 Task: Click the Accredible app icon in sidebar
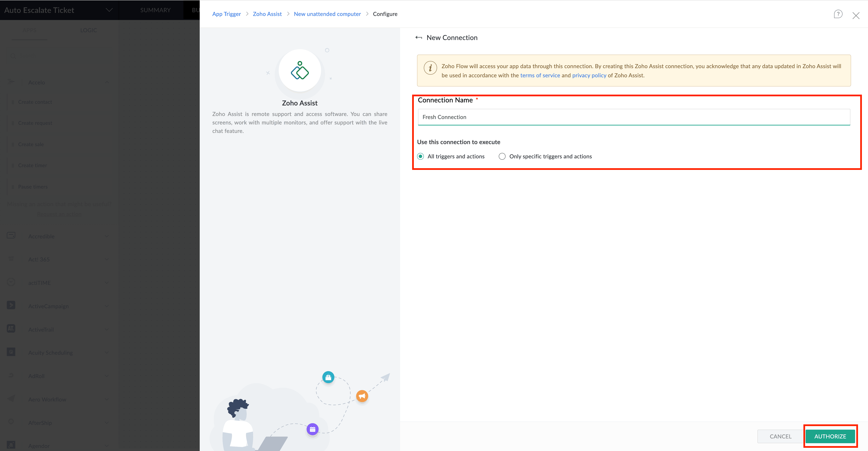[11, 236]
